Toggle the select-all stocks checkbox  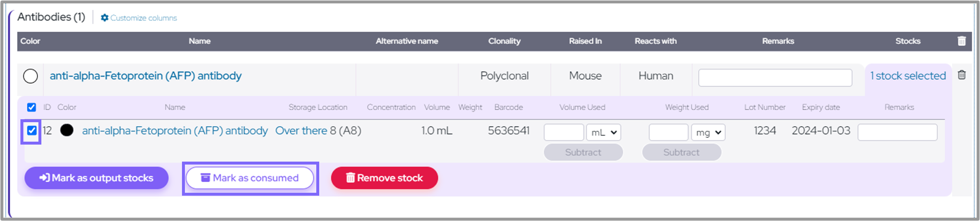32,107
